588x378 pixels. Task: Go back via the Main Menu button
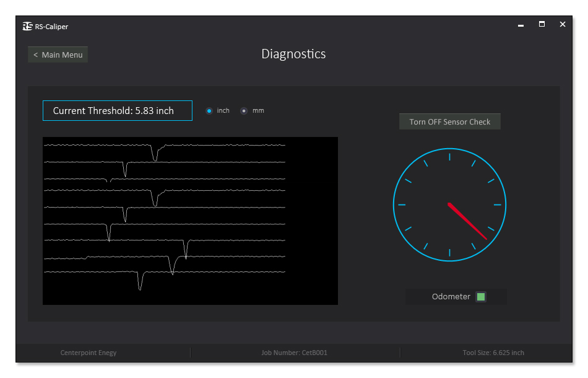pos(58,55)
